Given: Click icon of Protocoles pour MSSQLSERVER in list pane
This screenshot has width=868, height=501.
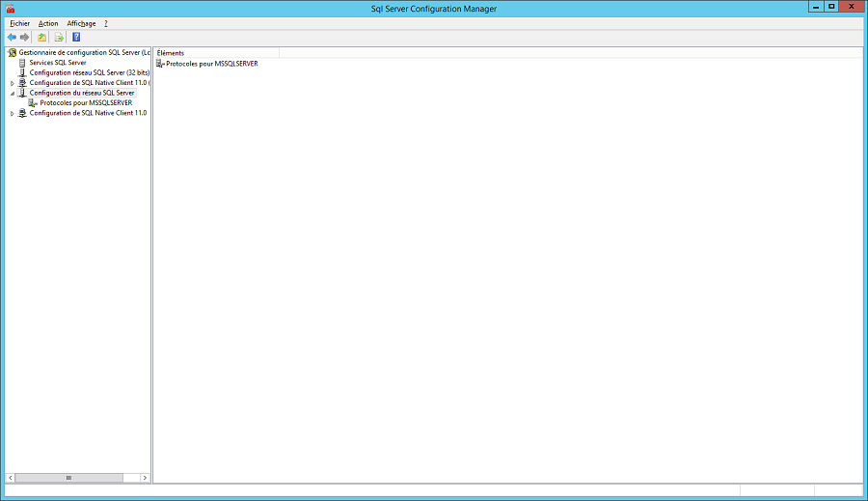Looking at the screenshot, I should pyautogui.click(x=160, y=64).
